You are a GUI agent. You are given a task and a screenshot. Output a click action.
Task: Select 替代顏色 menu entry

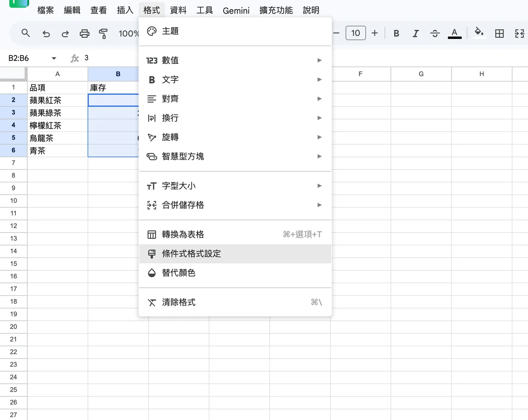point(235,273)
